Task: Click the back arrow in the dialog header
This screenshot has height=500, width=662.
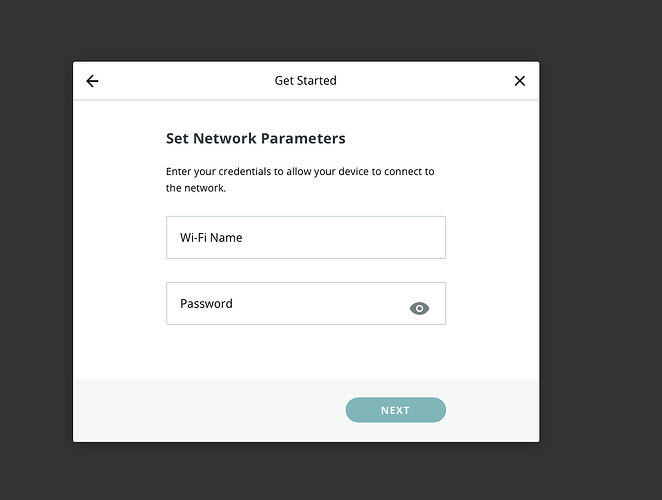Action: pos(92,81)
